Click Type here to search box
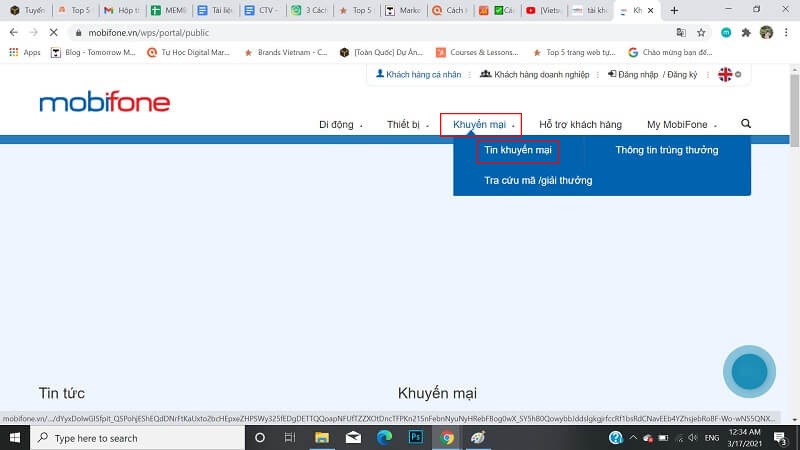800x450 pixels. 138,438
